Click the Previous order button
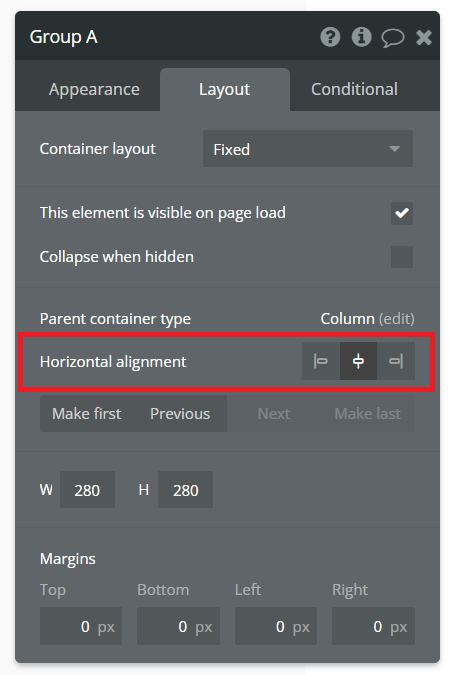Viewport: 450px width, 675px height. click(180, 414)
